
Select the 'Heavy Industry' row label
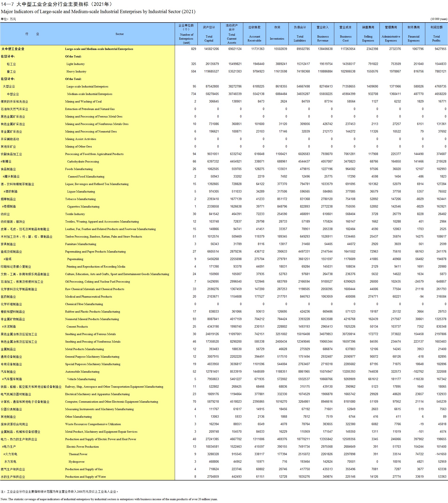click(76, 72)
